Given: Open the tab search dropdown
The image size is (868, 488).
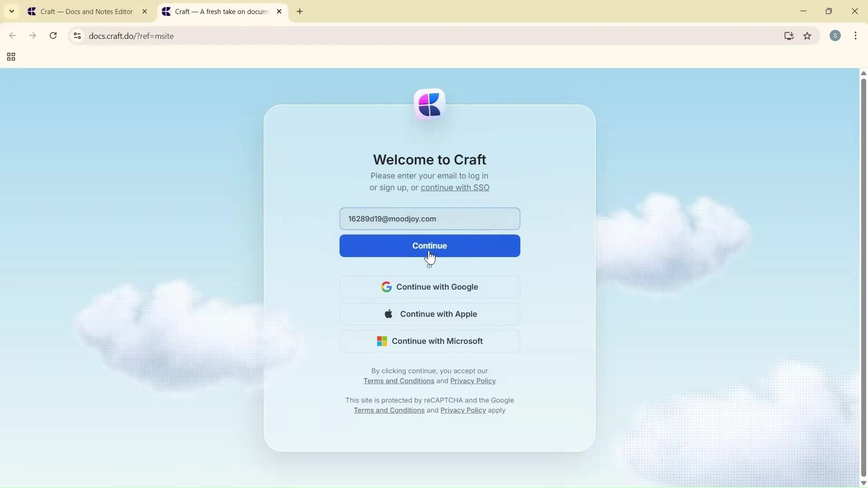Looking at the screenshot, I should (x=11, y=11).
